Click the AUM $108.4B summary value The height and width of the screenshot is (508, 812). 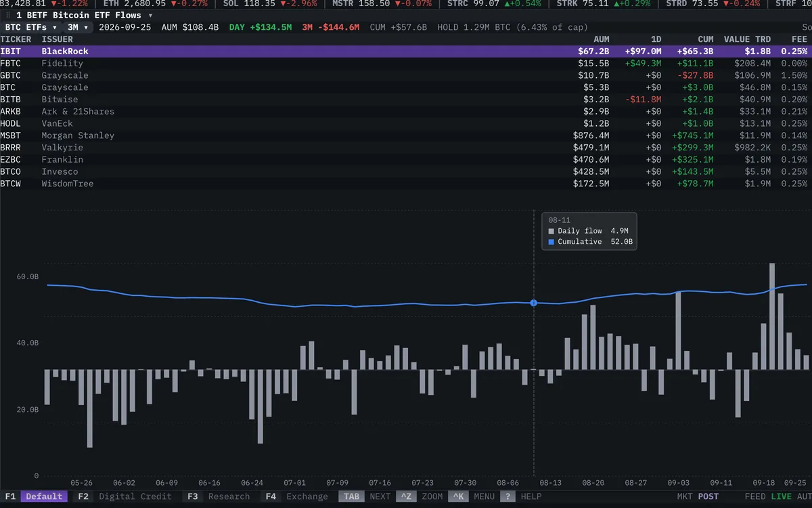pos(189,27)
